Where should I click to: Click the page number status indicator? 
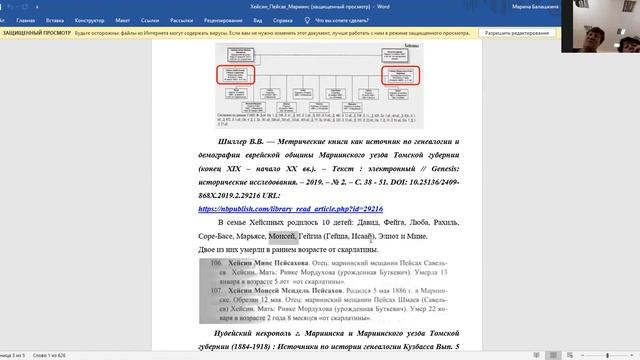[12, 356]
